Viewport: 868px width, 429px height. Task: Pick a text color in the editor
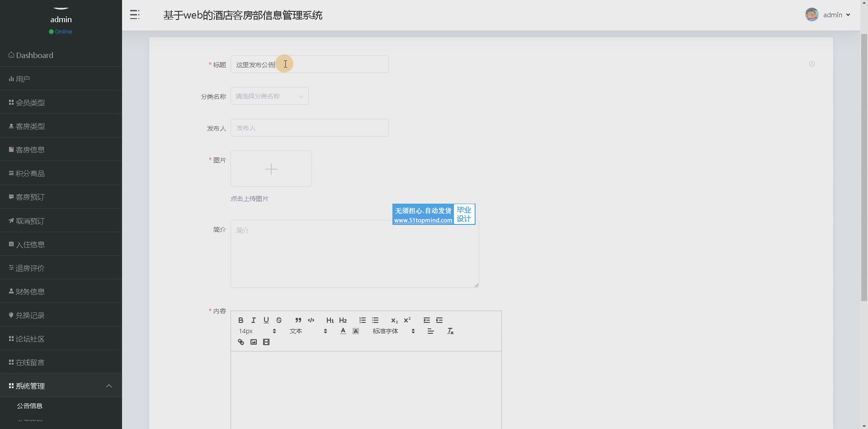343,331
